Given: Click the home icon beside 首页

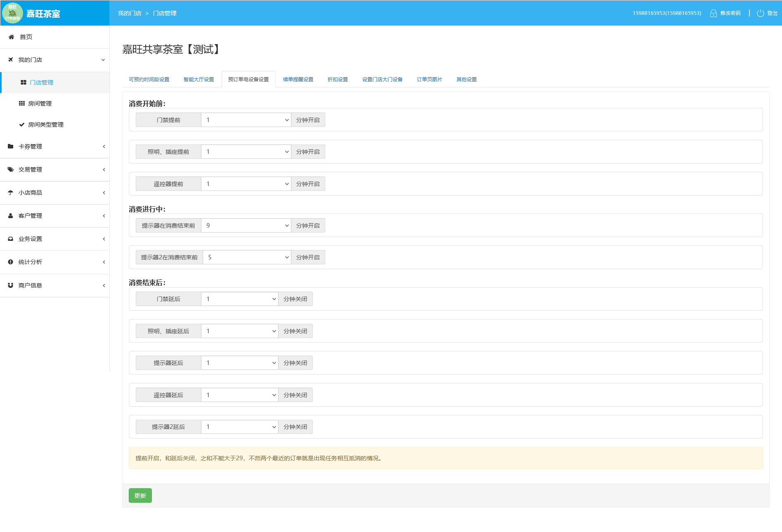Looking at the screenshot, I should pos(12,37).
